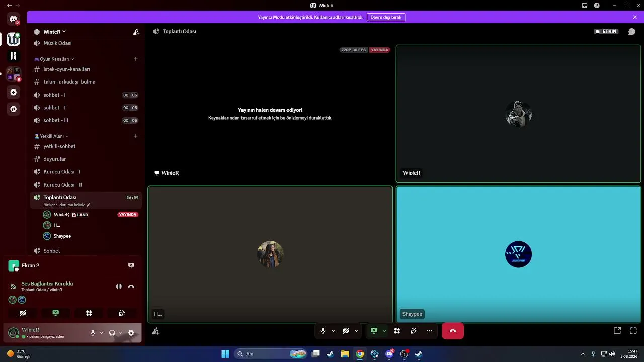Add channel to Oyun Kanalları category
644x362 pixels.
click(x=136, y=59)
